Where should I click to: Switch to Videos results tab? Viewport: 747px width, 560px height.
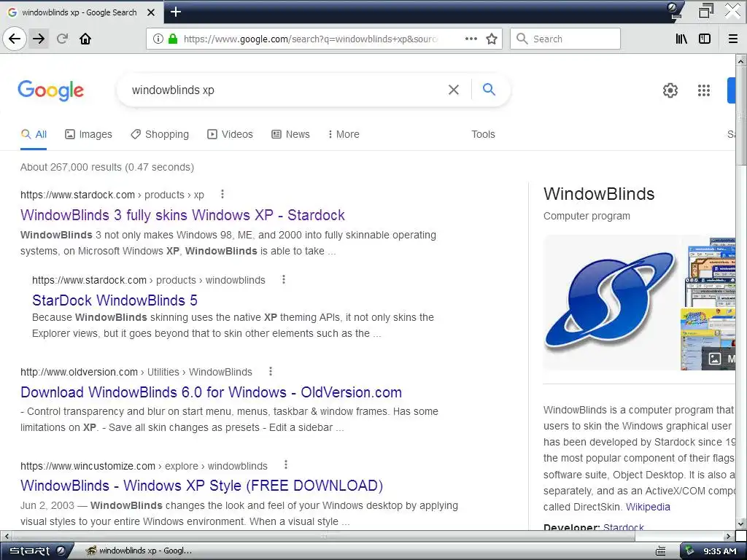(230, 134)
